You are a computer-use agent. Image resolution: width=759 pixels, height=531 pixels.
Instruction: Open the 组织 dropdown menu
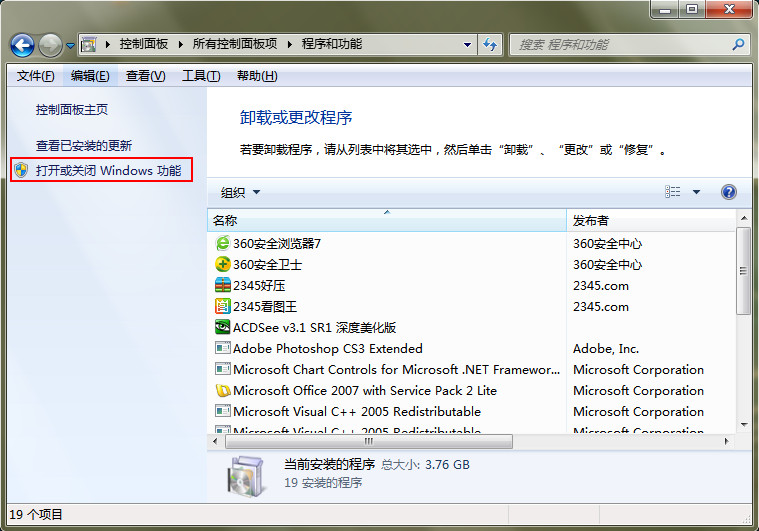click(240, 192)
